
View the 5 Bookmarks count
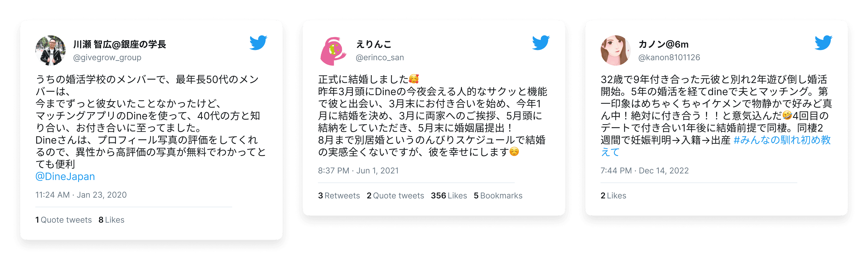[x=498, y=196]
